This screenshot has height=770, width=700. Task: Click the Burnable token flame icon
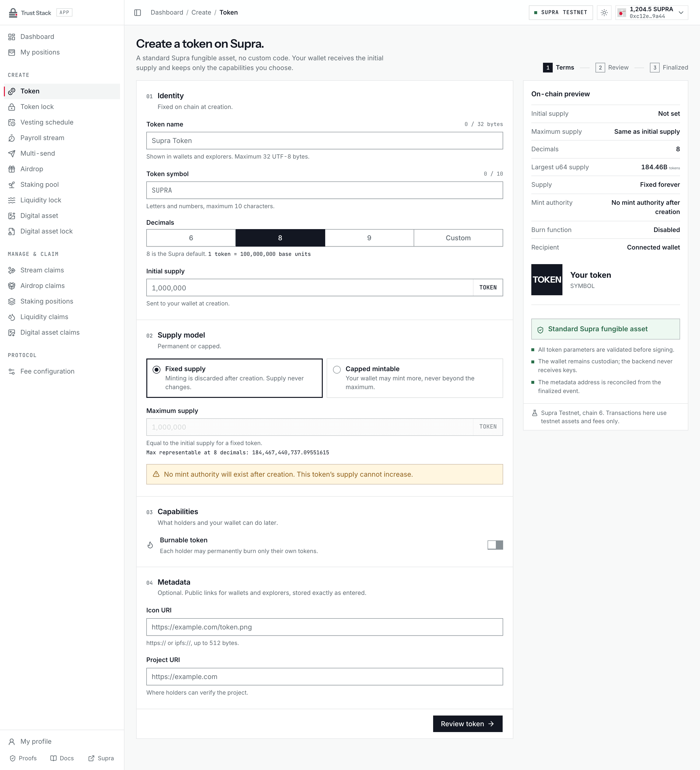[150, 545]
